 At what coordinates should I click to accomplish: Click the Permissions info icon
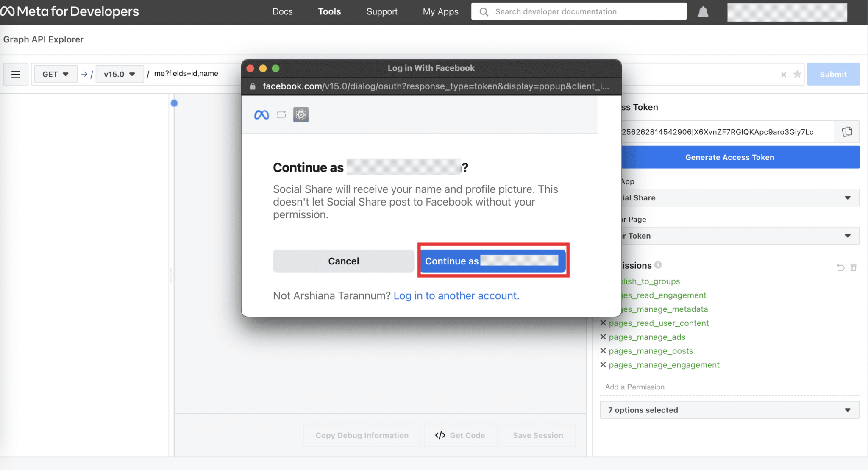point(658,265)
